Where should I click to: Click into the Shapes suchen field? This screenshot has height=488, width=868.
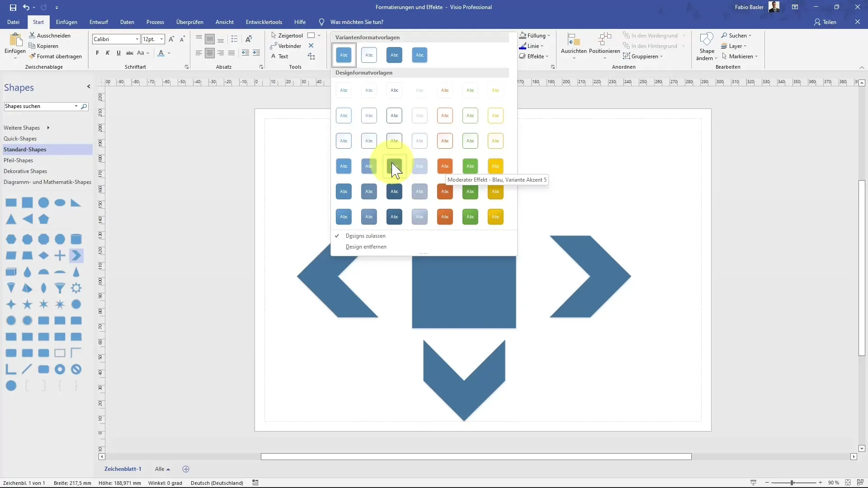40,107
